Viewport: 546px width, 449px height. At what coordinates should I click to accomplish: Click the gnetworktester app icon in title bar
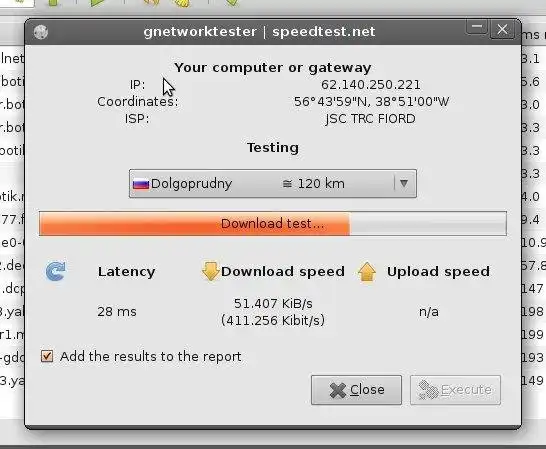pos(41,32)
